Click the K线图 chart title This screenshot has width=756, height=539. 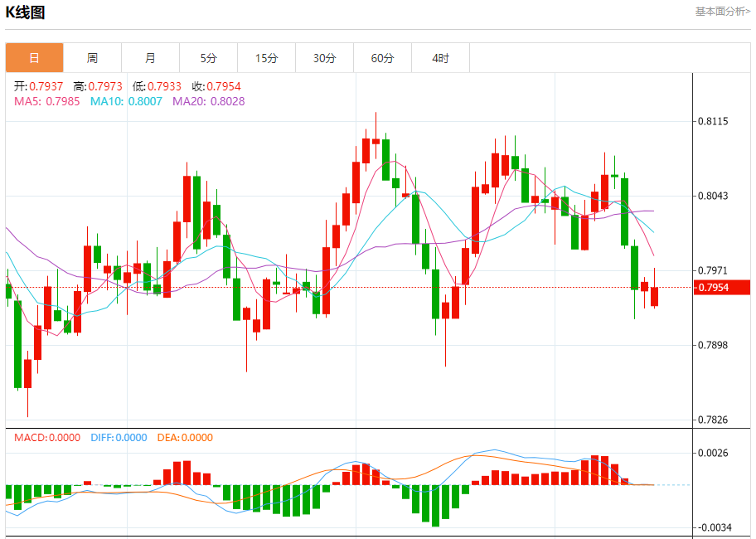[25, 12]
